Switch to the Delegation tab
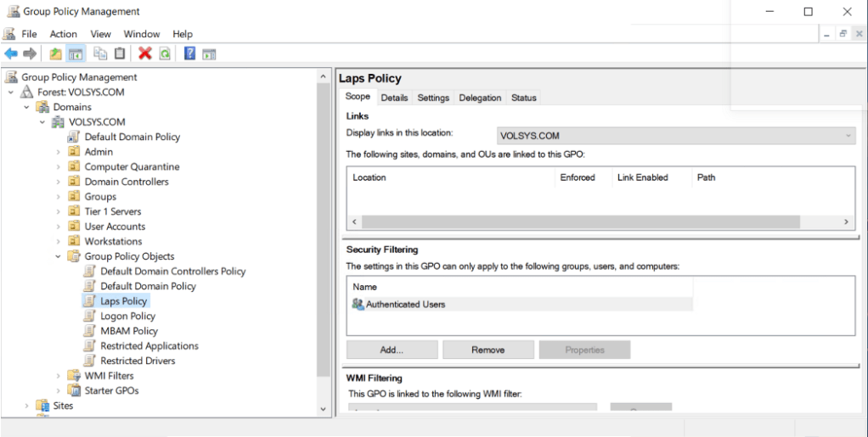Viewport: 868px width, 437px height. pyautogui.click(x=480, y=98)
